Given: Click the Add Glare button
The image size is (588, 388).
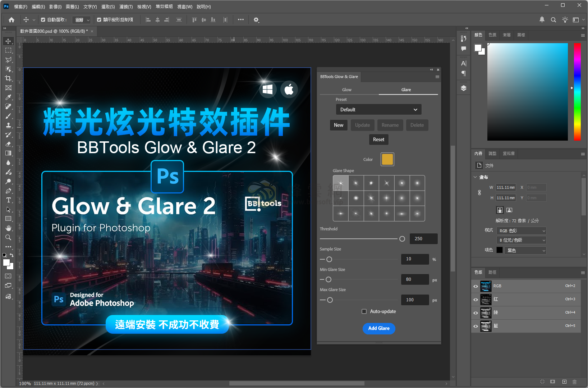Looking at the screenshot, I should pyautogui.click(x=379, y=328).
